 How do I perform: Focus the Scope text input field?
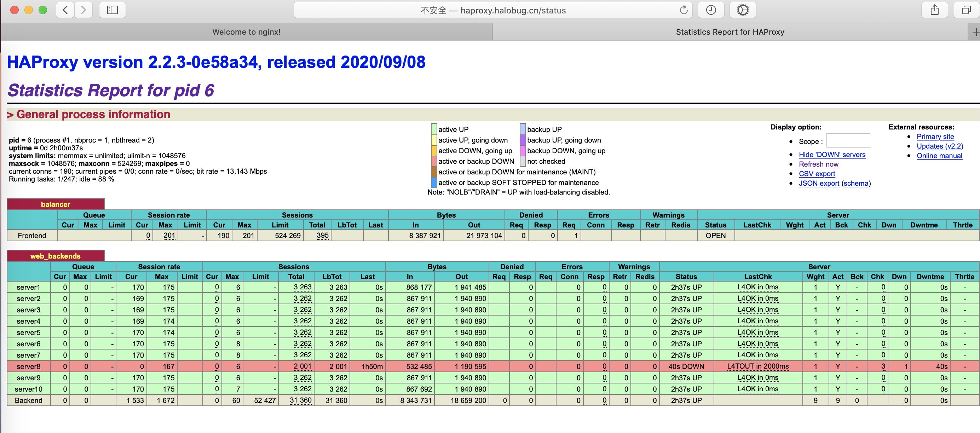848,140
